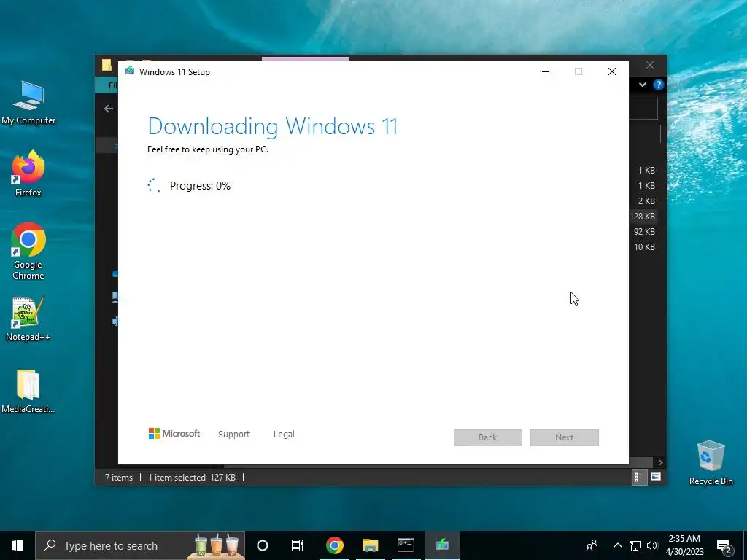This screenshot has width=747, height=560.
Task: Click the disabled Next button
Action: point(565,437)
